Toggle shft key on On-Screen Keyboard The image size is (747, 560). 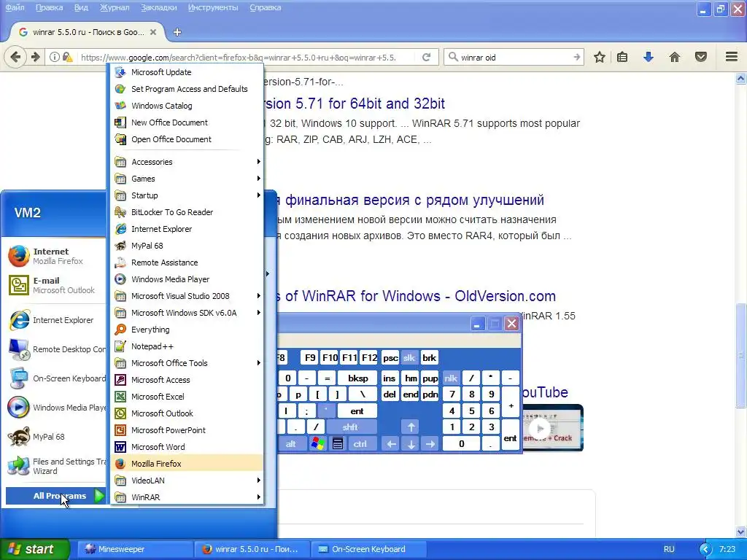pyautogui.click(x=350, y=427)
